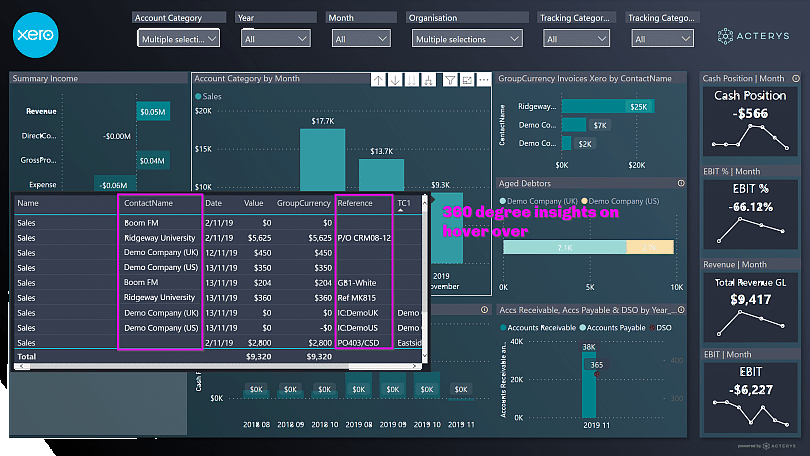The height and width of the screenshot is (456, 810).
Task: Click the 2.7K Aged Debtors bar segment
Action: (650, 247)
